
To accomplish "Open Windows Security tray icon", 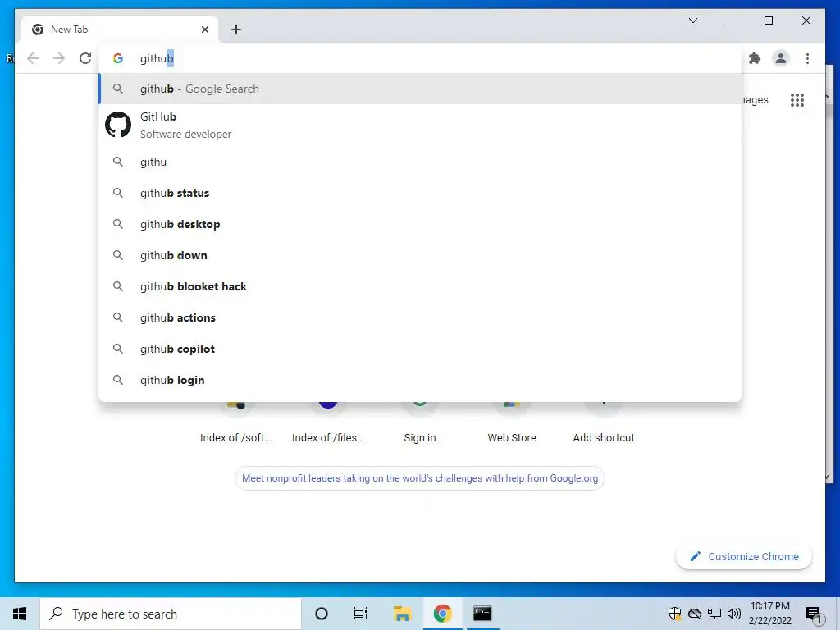I will tap(674, 614).
